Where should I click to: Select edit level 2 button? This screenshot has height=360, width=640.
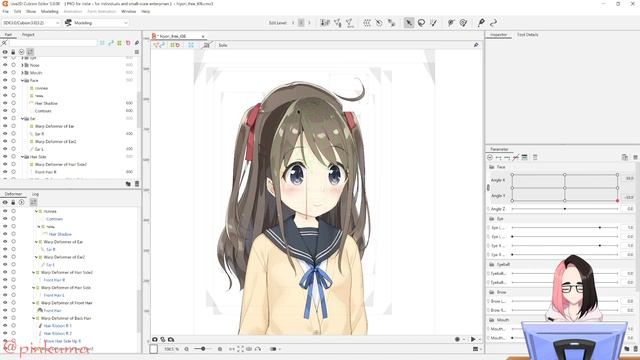(301, 23)
